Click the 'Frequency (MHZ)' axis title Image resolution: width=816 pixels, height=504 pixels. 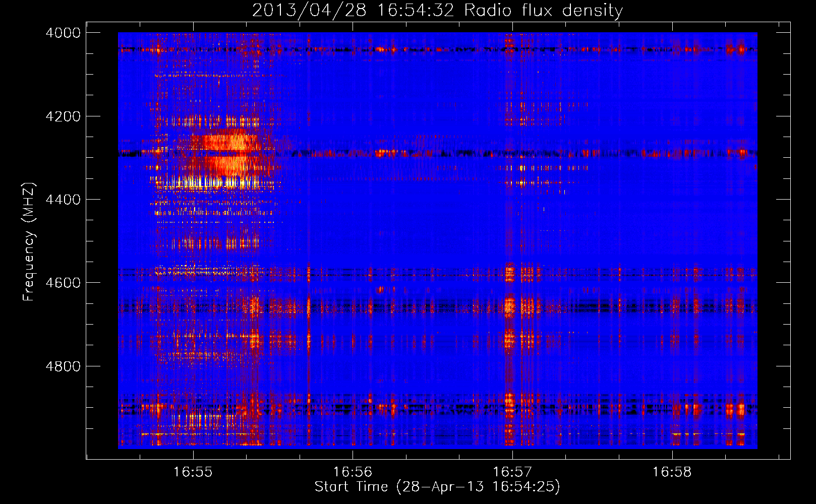[29, 242]
